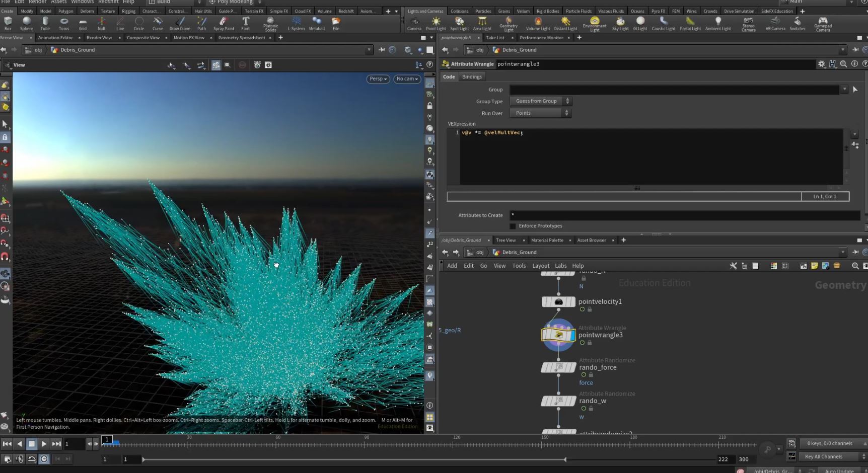868x473 pixels.
Task: Expand the Group field dropdown arrow
Action: click(844, 90)
